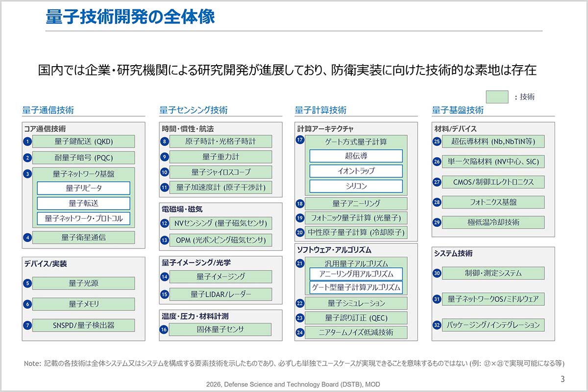
Task: Click the number 29 circle beside 極低温冷却技術
Action: pyautogui.click(x=437, y=222)
